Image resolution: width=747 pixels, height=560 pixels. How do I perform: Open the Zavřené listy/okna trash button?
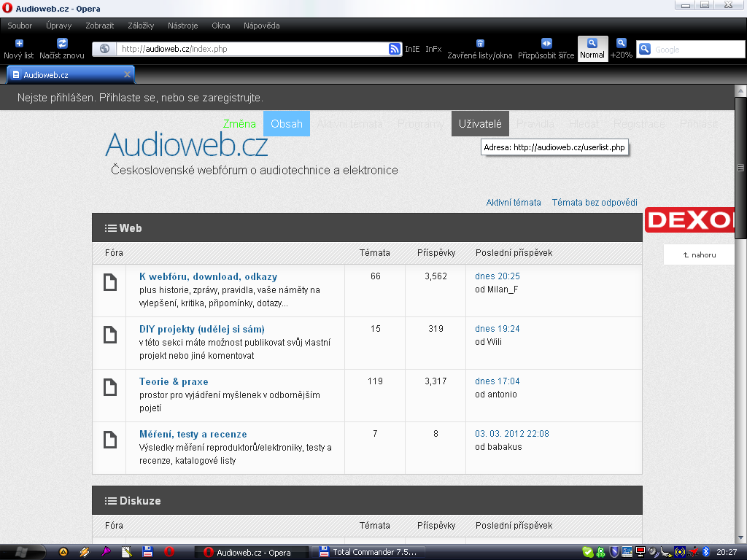click(480, 49)
